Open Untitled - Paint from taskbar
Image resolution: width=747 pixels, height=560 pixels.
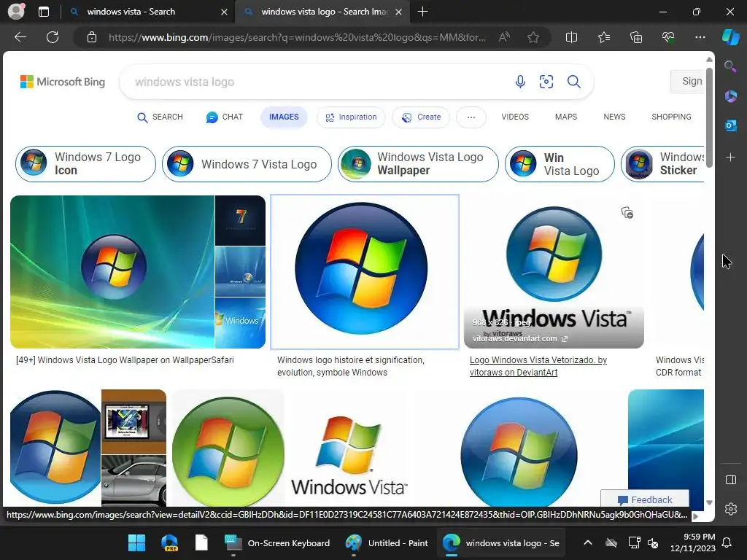[387, 542]
